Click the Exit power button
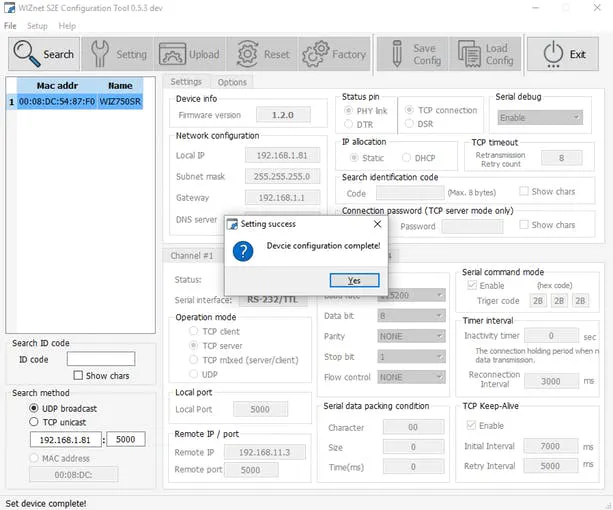 point(563,54)
